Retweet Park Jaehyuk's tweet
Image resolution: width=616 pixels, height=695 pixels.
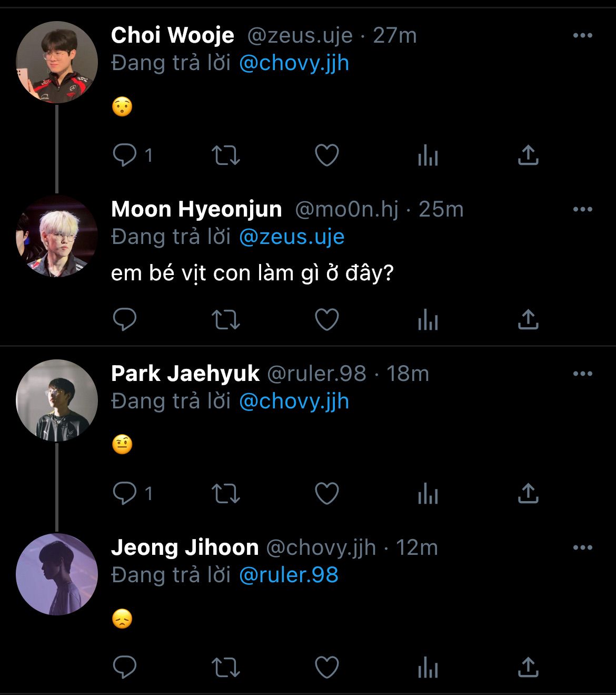(x=225, y=494)
